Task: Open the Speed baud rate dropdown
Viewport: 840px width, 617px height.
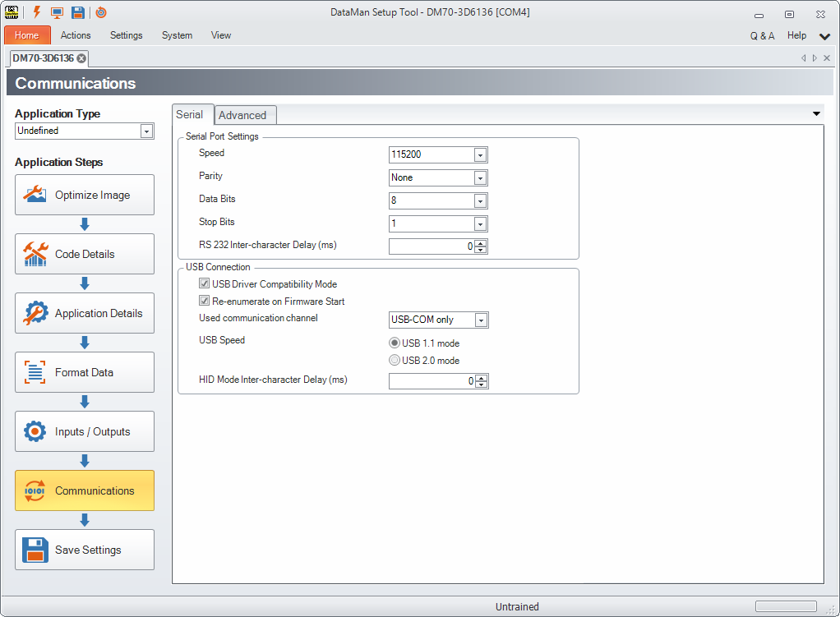Action: [x=480, y=154]
